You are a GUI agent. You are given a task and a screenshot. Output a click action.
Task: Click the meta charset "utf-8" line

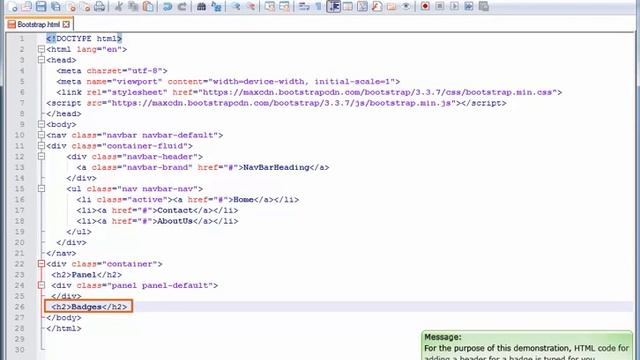pyautogui.click(x=112, y=71)
